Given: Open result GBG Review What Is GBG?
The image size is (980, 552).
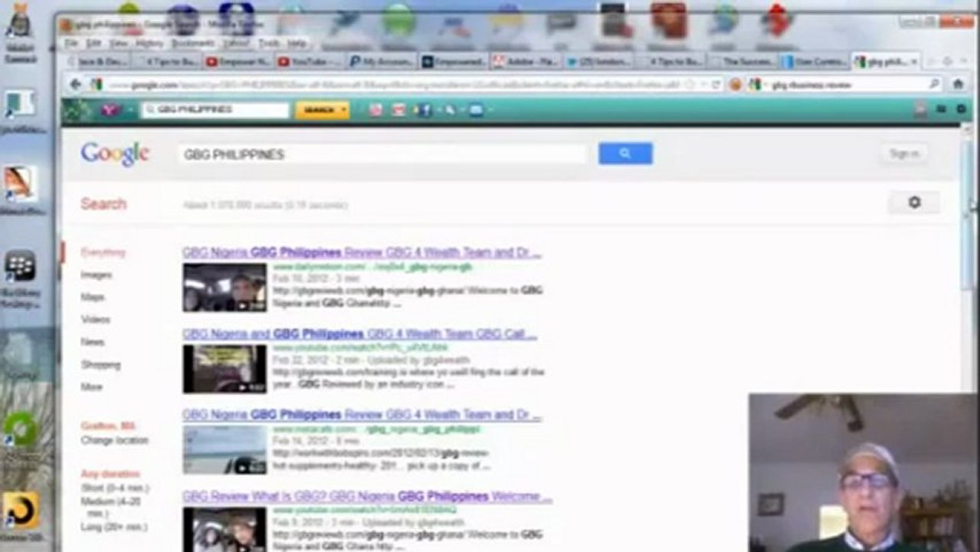Looking at the screenshot, I should tap(367, 496).
